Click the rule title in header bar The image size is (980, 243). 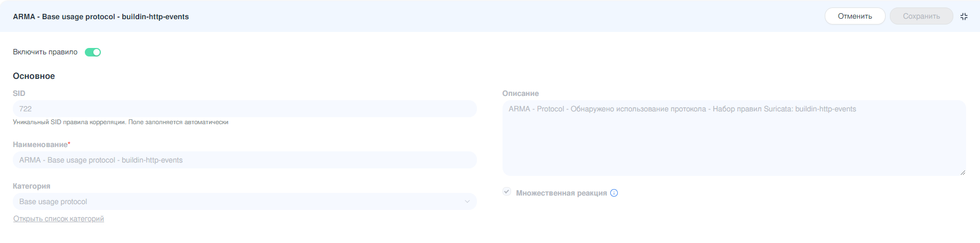(x=101, y=17)
